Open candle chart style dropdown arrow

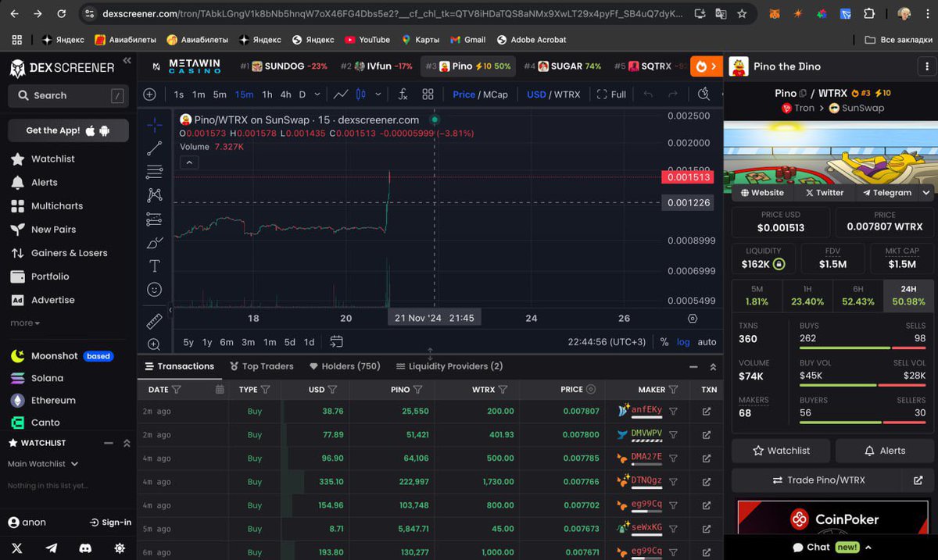click(x=378, y=95)
